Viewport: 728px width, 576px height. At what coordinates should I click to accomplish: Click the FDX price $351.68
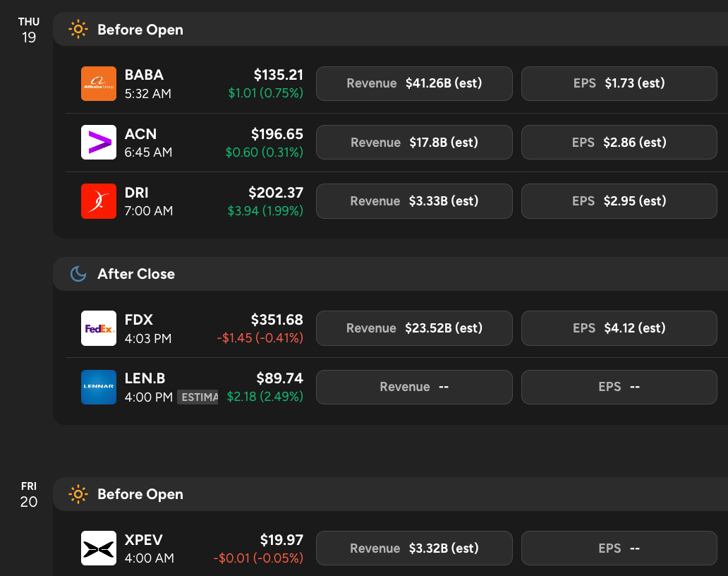point(277,320)
